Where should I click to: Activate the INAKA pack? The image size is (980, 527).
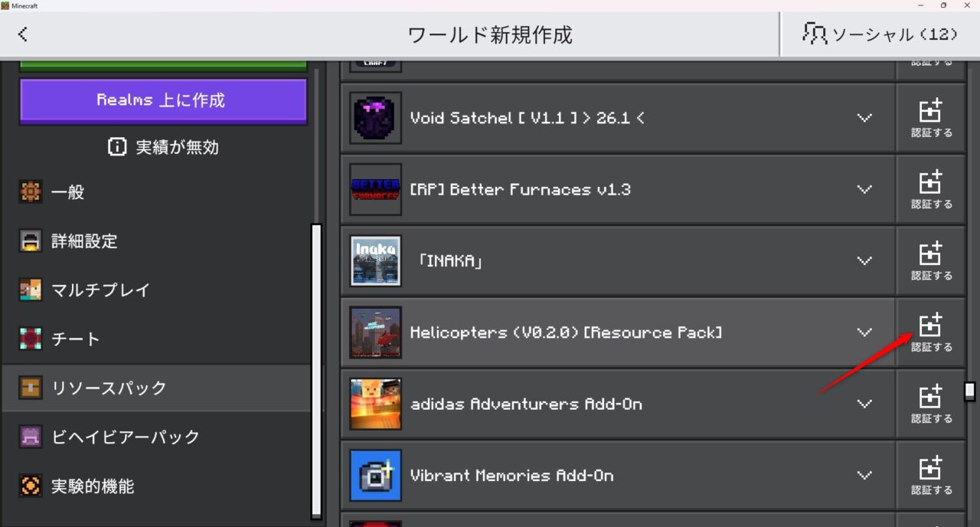(931, 260)
